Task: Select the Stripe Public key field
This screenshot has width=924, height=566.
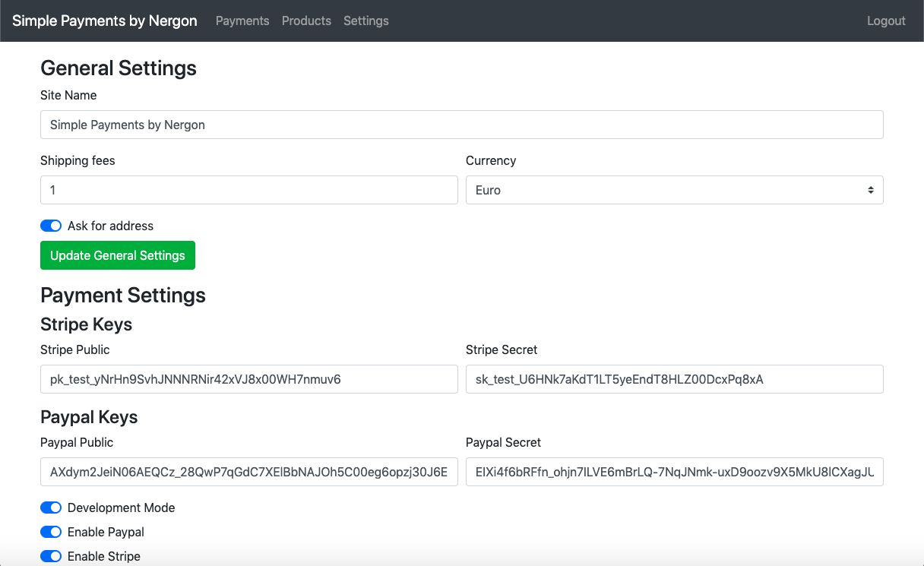Action: 248,379
